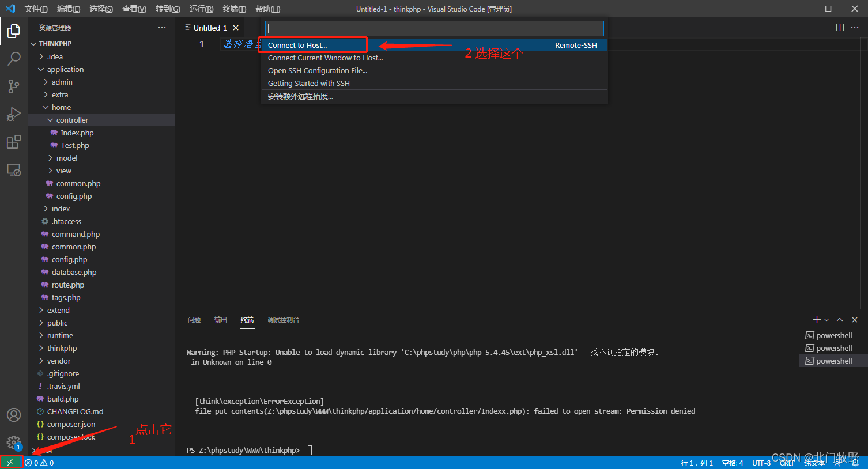Click errors and warnings status indicator
This screenshot has height=469, width=868.
pos(39,463)
